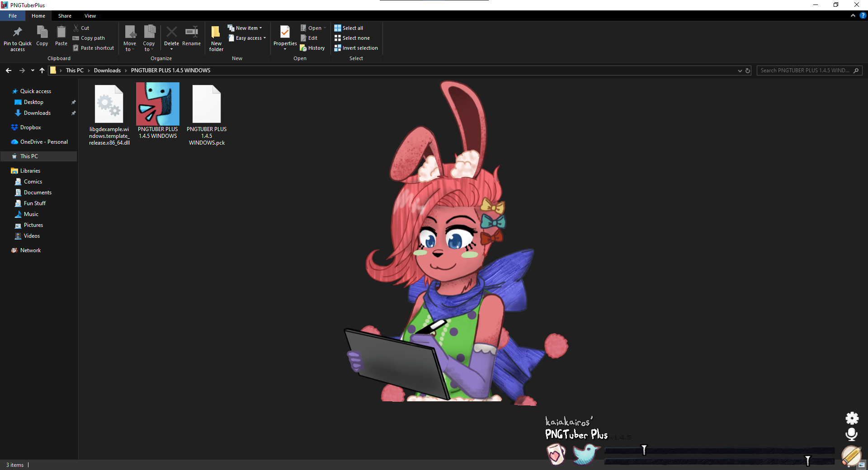Select Libraries in the navigation pane
The height and width of the screenshot is (470, 868).
[30, 171]
